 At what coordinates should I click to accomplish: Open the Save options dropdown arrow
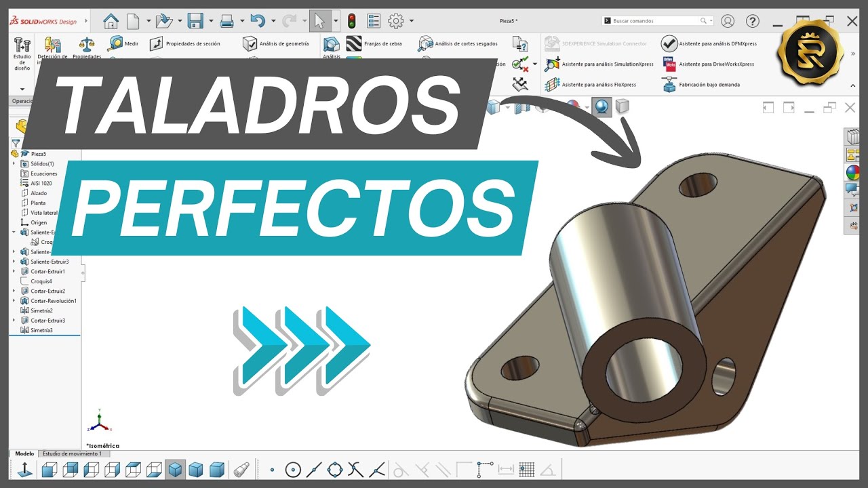pos(211,21)
